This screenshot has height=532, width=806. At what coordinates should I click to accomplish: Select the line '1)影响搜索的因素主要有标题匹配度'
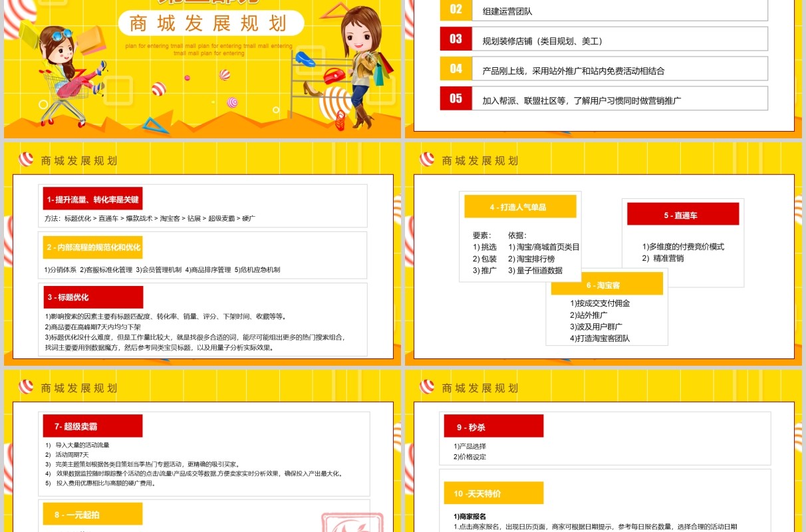[x=166, y=317]
